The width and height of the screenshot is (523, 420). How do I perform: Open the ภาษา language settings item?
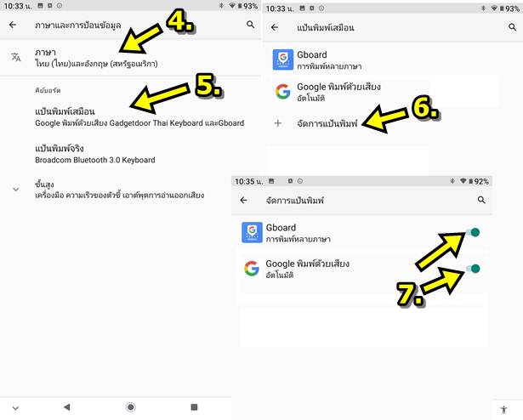pos(130,58)
